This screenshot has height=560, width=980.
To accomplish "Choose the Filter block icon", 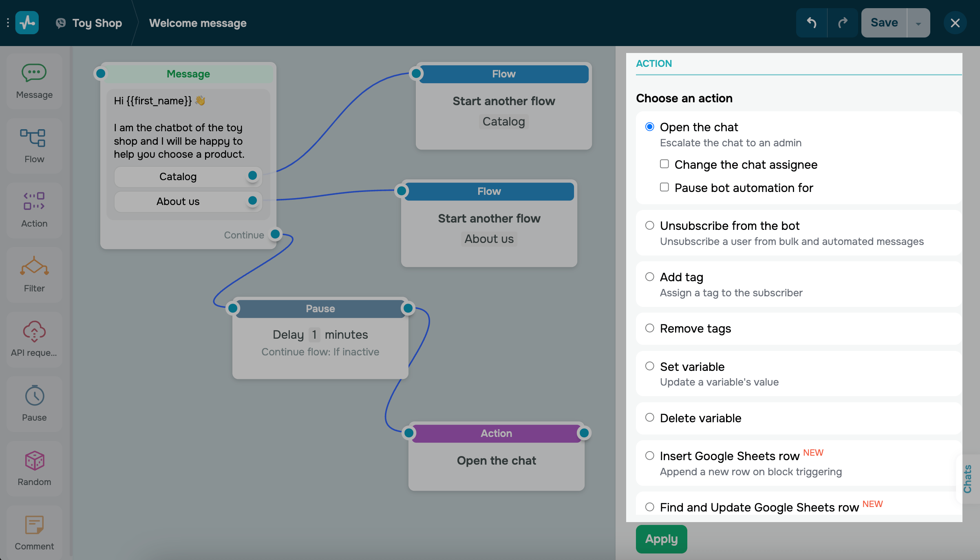I will point(34,266).
